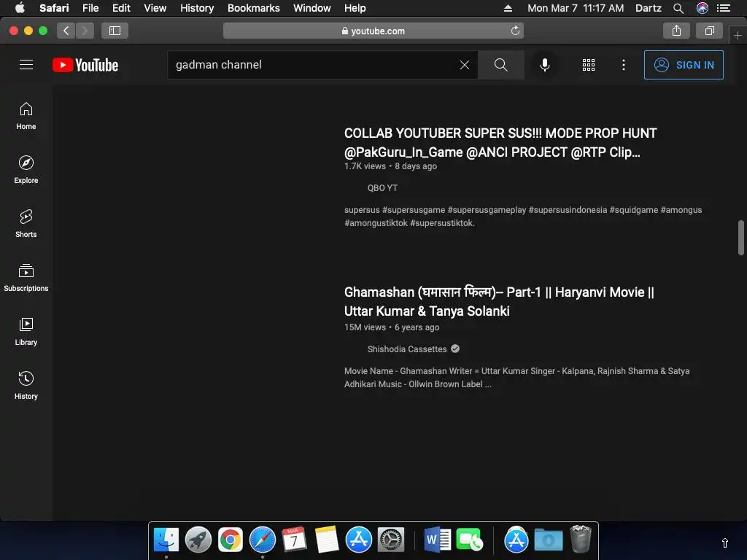This screenshot has width=747, height=560.
Task: Open the File menu
Action: 90,8
